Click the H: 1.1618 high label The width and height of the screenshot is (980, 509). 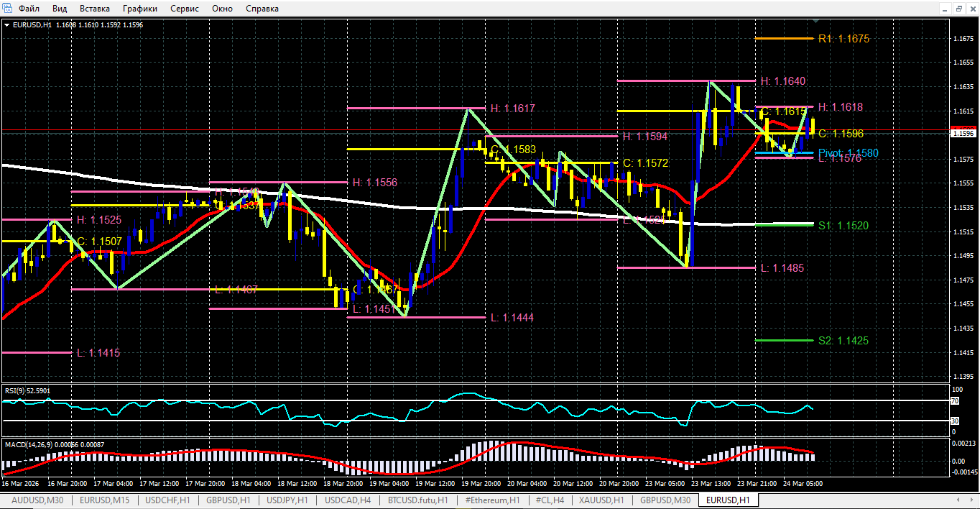(841, 107)
